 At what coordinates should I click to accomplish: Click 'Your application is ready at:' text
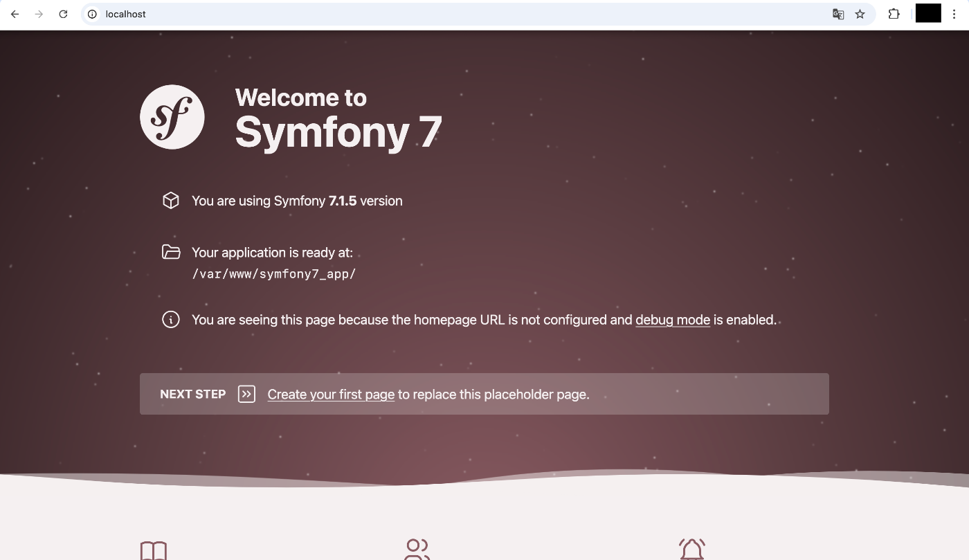point(272,253)
